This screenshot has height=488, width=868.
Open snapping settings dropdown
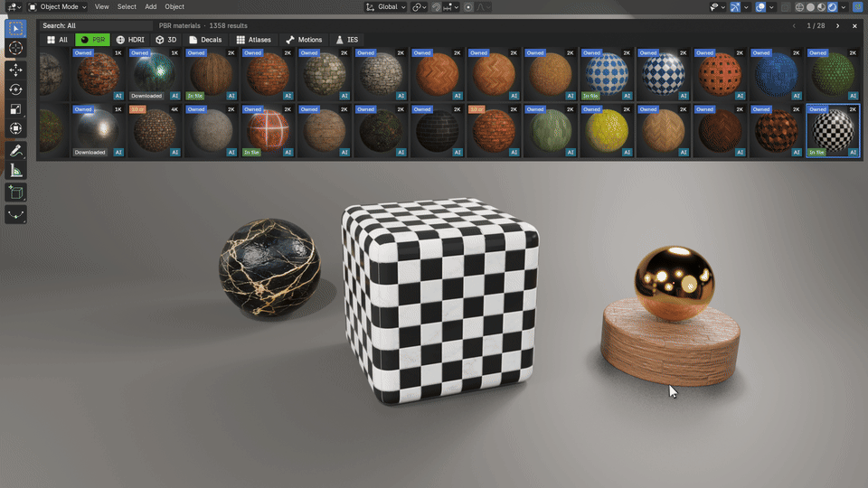point(451,7)
